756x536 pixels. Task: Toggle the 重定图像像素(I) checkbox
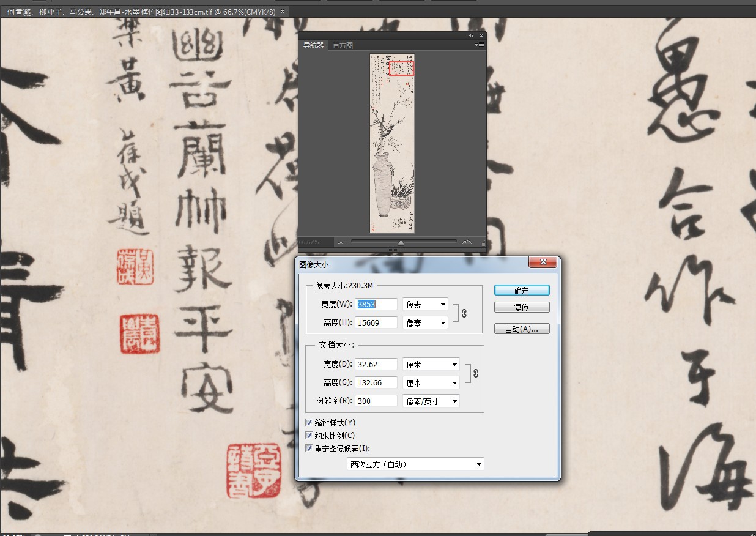309,449
